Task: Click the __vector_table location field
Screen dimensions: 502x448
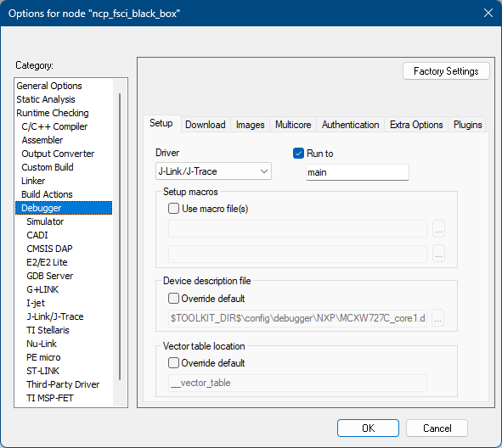Action: (x=298, y=383)
